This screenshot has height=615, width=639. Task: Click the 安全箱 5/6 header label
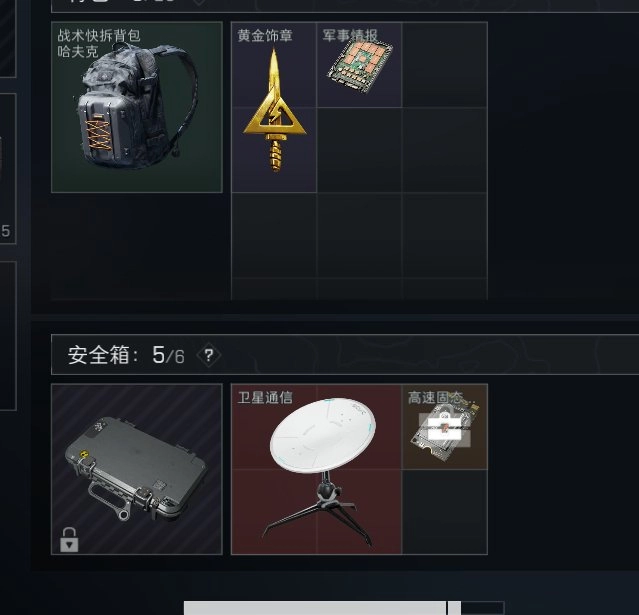point(126,355)
